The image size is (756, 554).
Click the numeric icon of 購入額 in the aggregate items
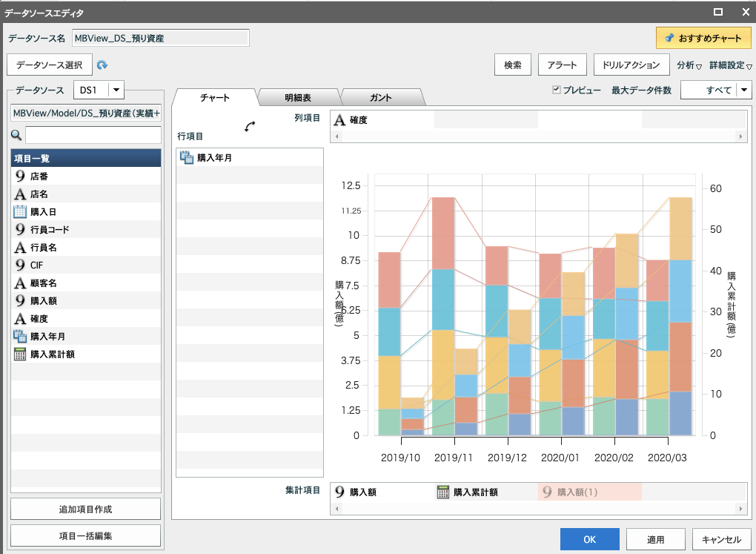(339, 492)
